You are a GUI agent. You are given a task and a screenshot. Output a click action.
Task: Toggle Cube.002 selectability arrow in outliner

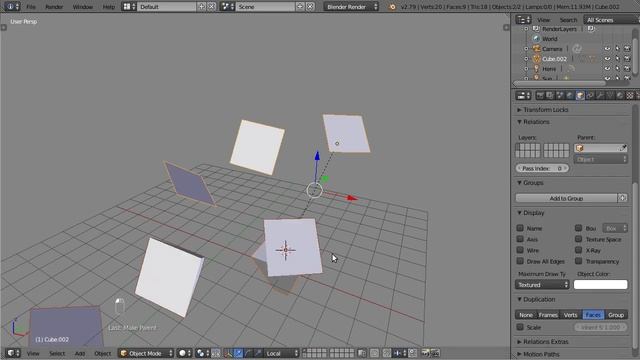click(618, 59)
